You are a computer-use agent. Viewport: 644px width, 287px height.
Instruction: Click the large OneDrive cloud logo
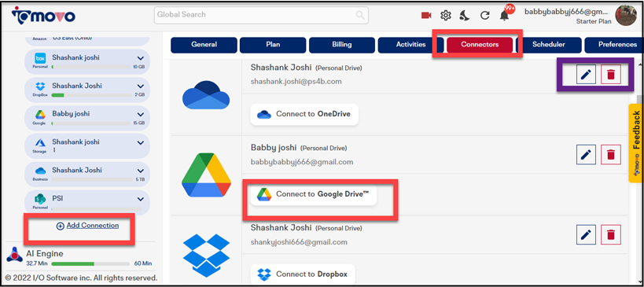point(206,95)
